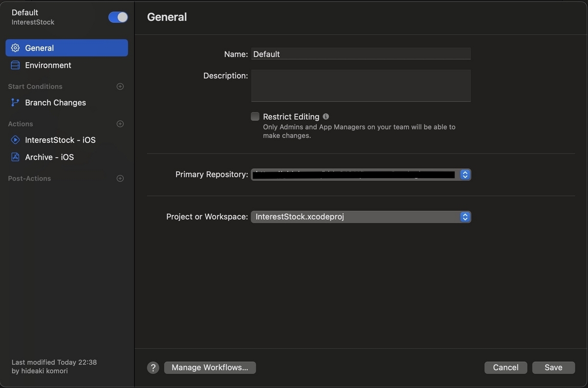Viewport: 588px width, 388px height.
Task: Open Branch Changes start condition
Action: pos(67,103)
